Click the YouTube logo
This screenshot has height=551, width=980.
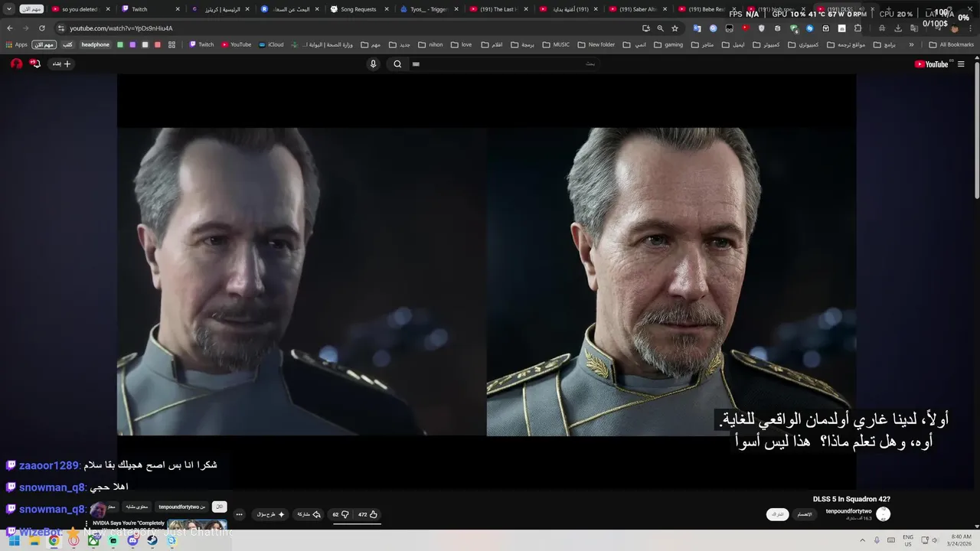(x=931, y=64)
